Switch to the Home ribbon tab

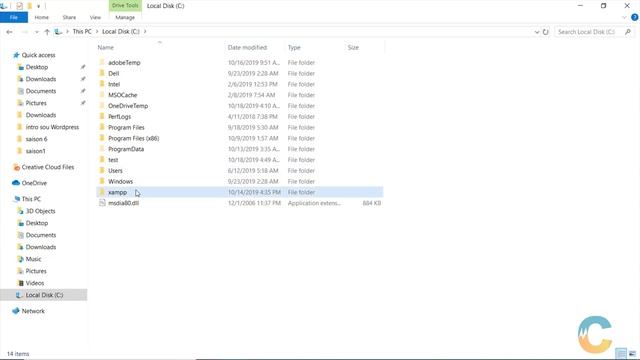(42, 18)
